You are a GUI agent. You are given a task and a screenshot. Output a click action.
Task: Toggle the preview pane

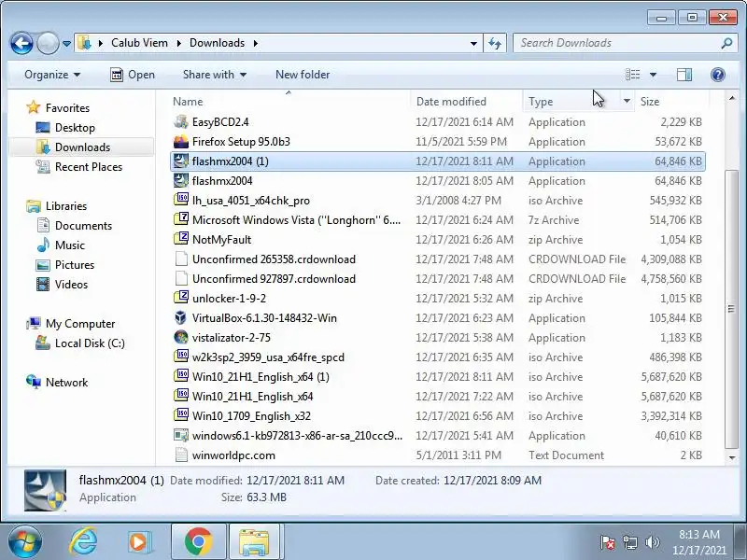coord(684,75)
